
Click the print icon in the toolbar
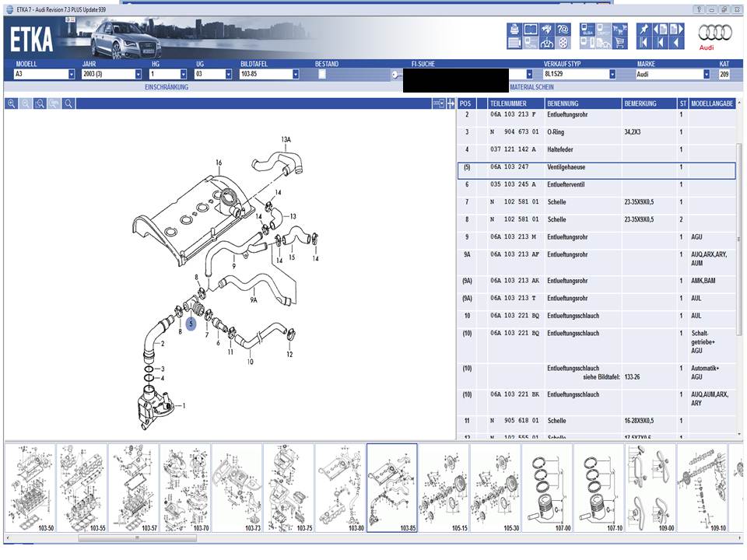click(x=514, y=29)
